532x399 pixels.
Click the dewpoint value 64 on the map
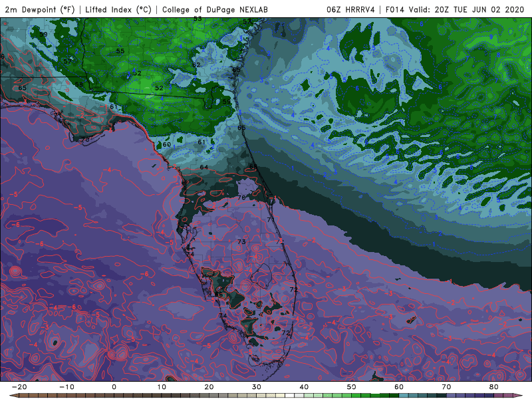[204, 167]
